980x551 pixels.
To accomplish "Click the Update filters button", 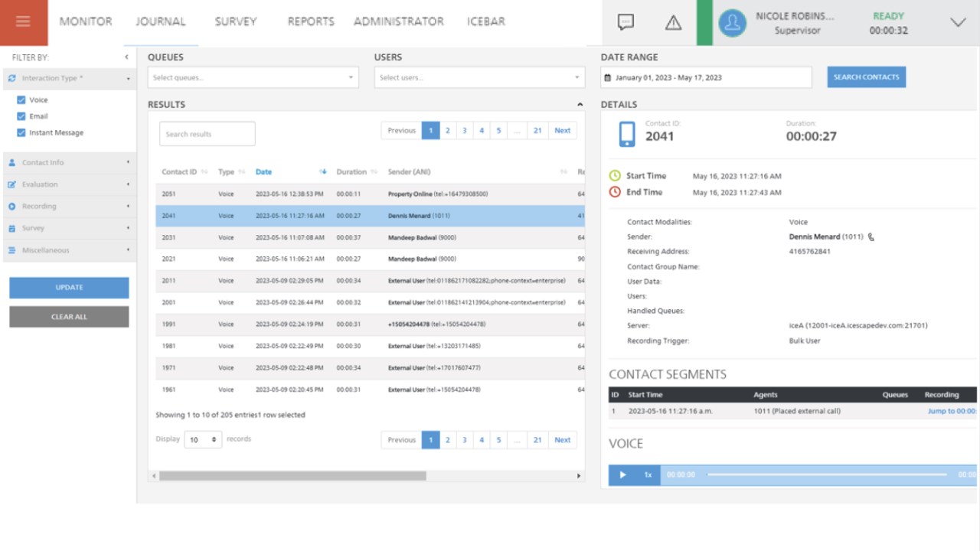I will tap(69, 288).
